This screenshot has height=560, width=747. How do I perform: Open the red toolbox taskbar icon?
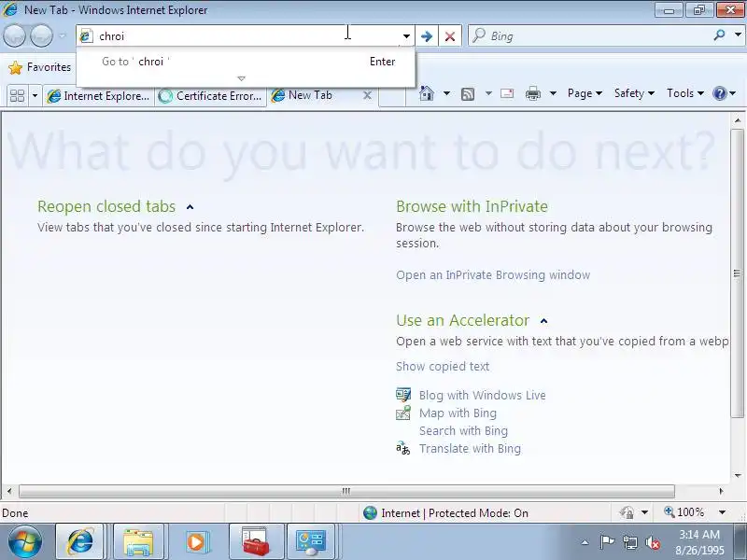pyautogui.click(x=256, y=542)
